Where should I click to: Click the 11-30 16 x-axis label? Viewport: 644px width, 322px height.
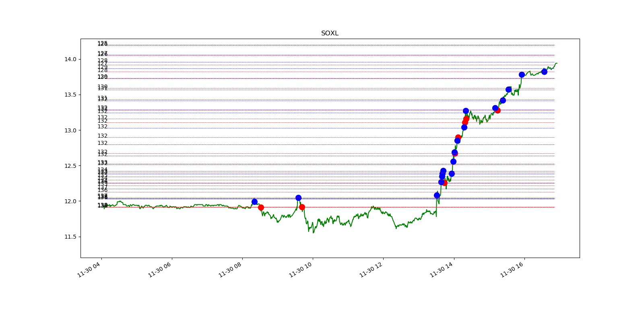coord(512,270)
